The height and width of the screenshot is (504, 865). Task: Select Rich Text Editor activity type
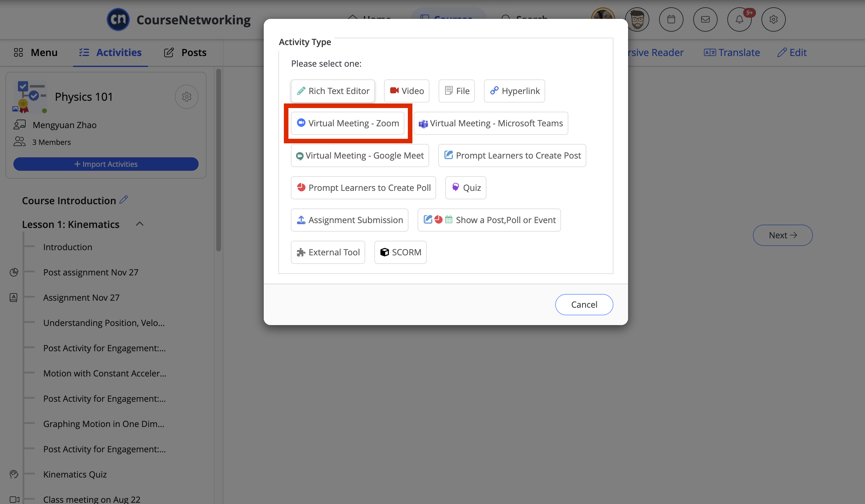333,91
